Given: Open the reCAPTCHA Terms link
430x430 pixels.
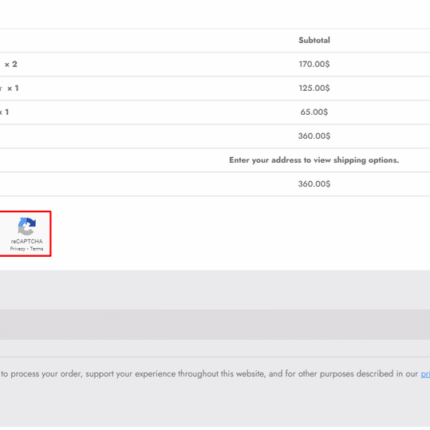Looking at the screenshot, I should point(37,249).
